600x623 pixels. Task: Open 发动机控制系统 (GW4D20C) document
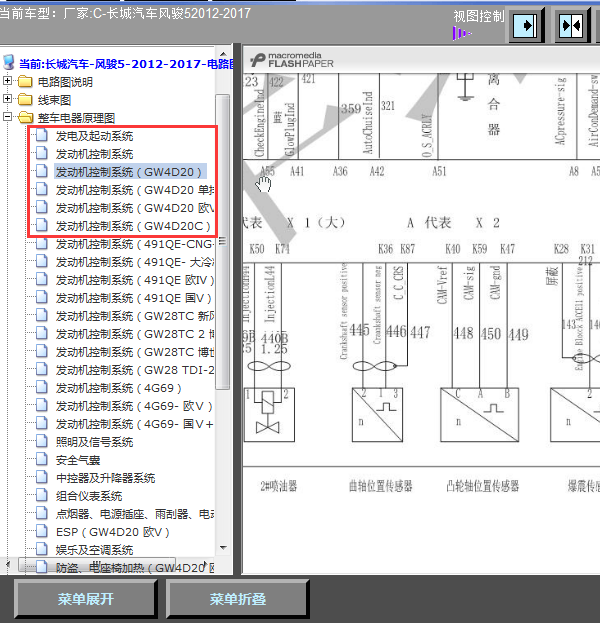click(x=133, y=226)
